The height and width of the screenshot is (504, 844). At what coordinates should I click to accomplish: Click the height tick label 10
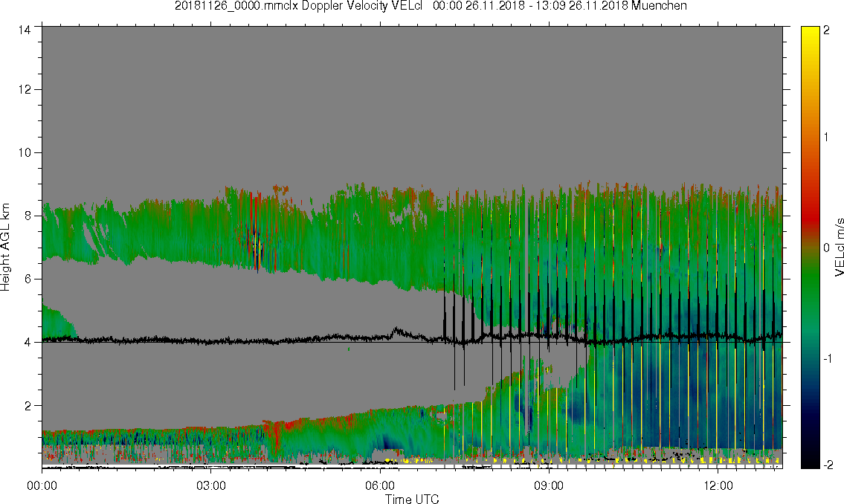24,152
